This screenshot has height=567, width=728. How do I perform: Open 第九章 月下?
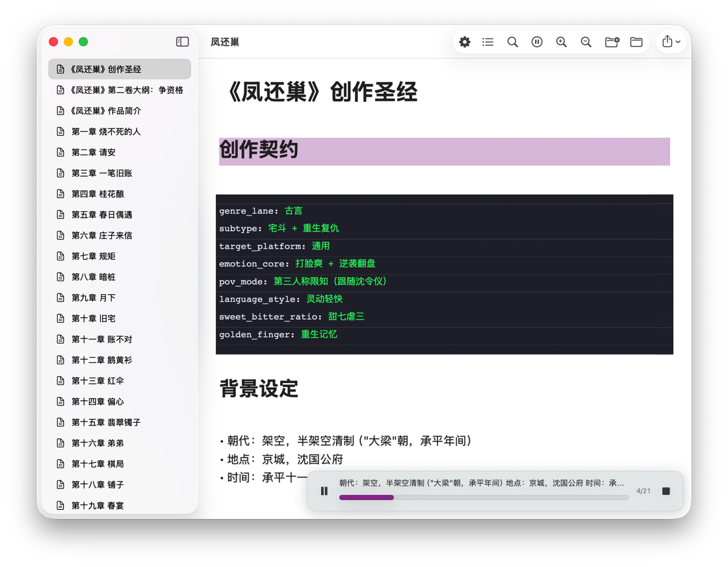pyautogui.click(x=120, y=298)
